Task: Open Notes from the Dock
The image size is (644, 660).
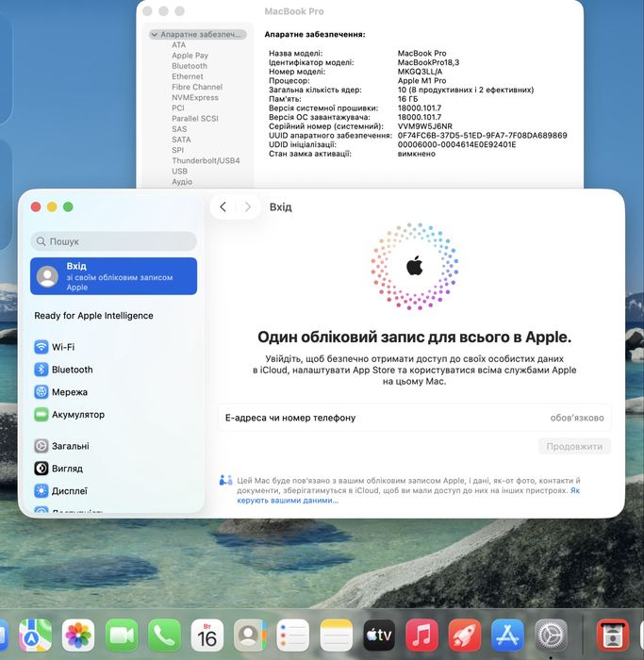Action: tap(337, 635)
